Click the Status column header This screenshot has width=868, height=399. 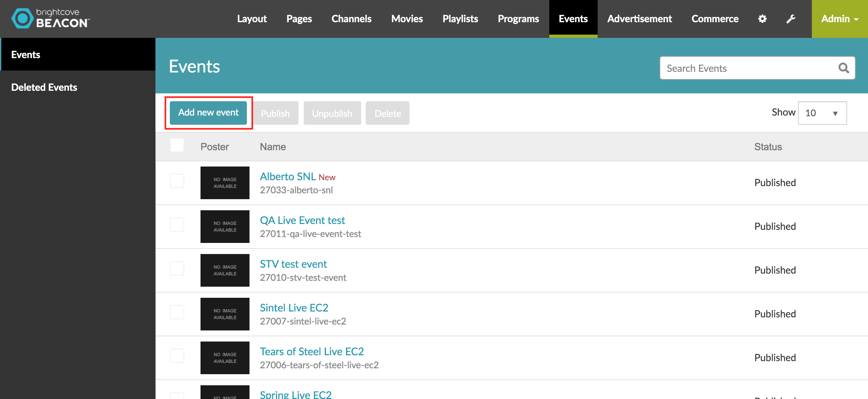768,147
